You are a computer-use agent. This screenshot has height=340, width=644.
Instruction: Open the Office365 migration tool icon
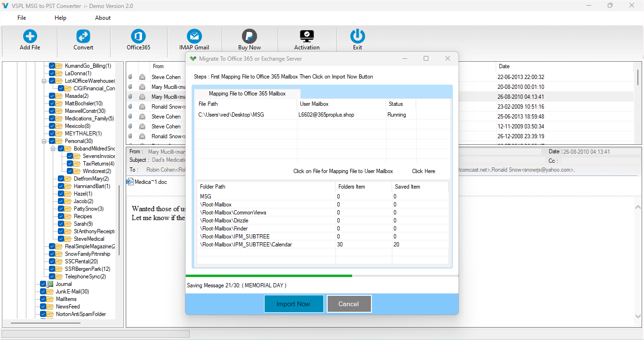tap(138, 36)
